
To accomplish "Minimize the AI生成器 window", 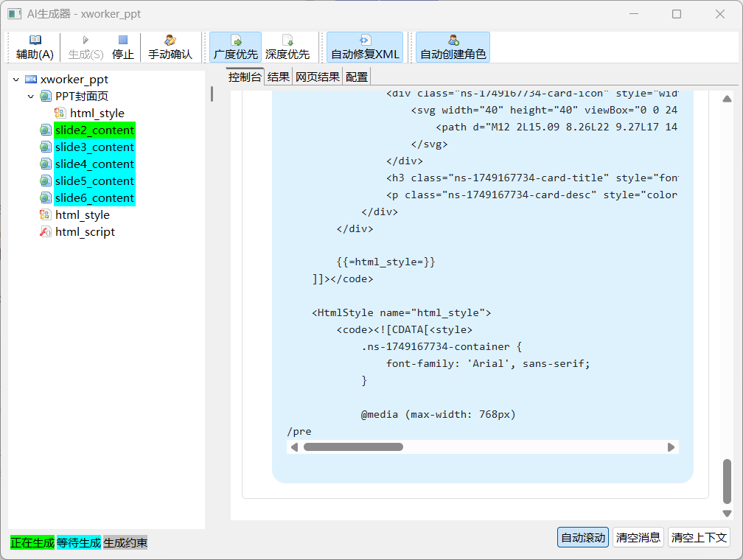I will coord(634,14).
